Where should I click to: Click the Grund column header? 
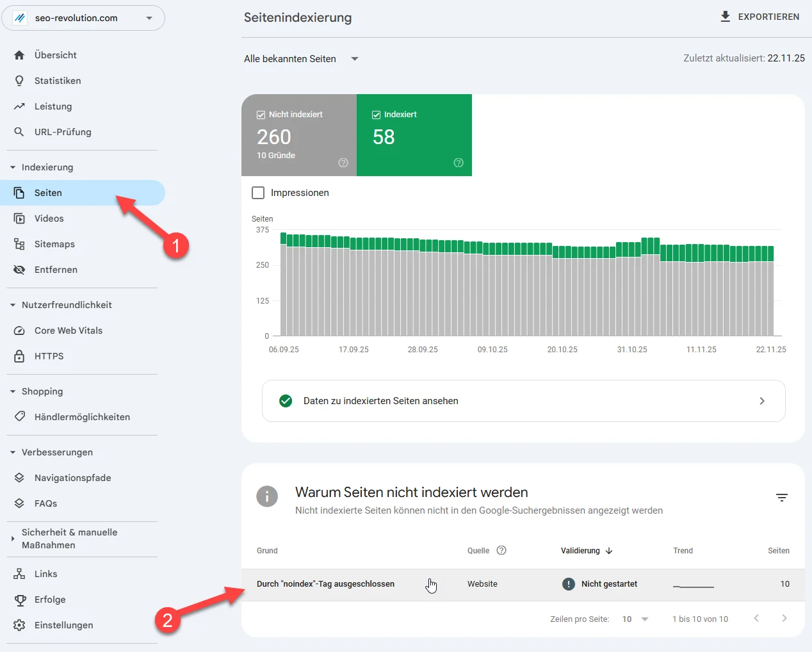click(x=267, y=551)
